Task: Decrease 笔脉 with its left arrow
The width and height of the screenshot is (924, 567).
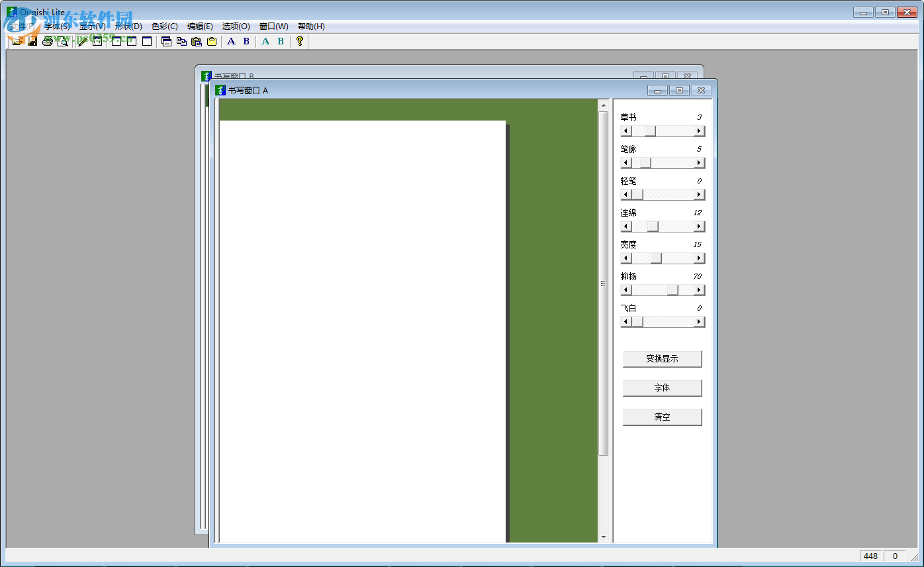Action: point(626,163)
